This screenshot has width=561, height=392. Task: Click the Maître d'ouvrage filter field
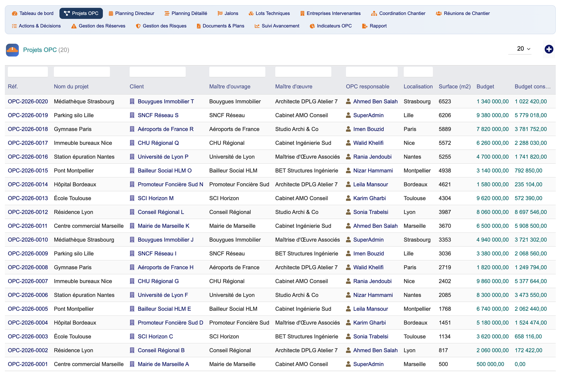pyautogui.click(x=237, y=72)
